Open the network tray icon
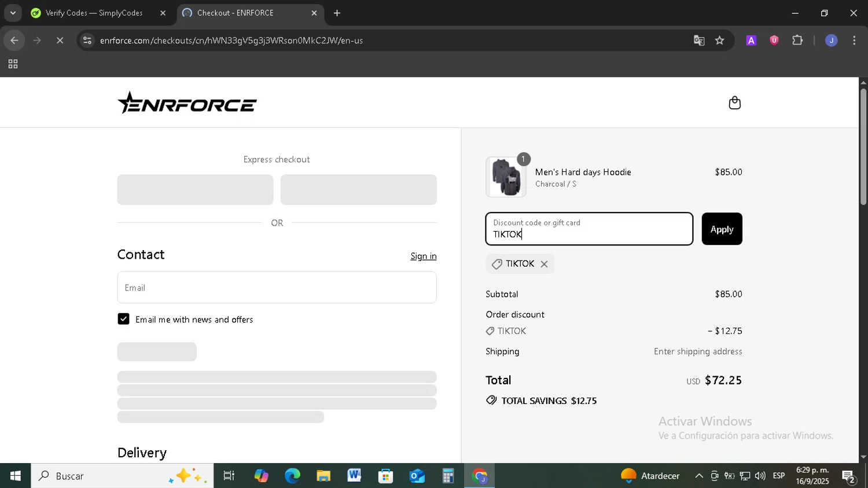This screenshot has height=488, width=868. 745,476
